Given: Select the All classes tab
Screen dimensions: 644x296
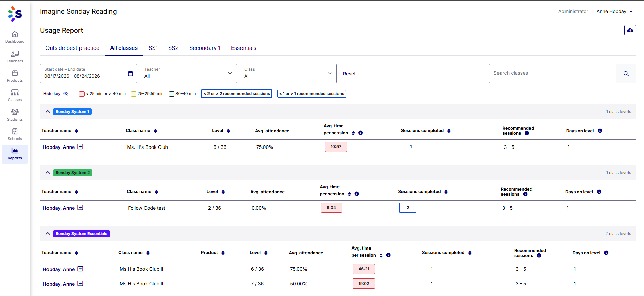Looking at the screenshot, I should (124, 48).
